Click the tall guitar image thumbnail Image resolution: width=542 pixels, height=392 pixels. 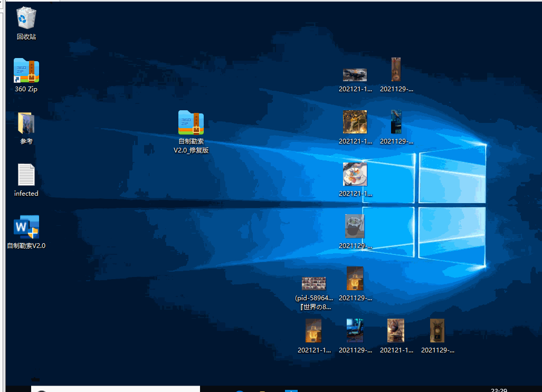tap(396, 70)
